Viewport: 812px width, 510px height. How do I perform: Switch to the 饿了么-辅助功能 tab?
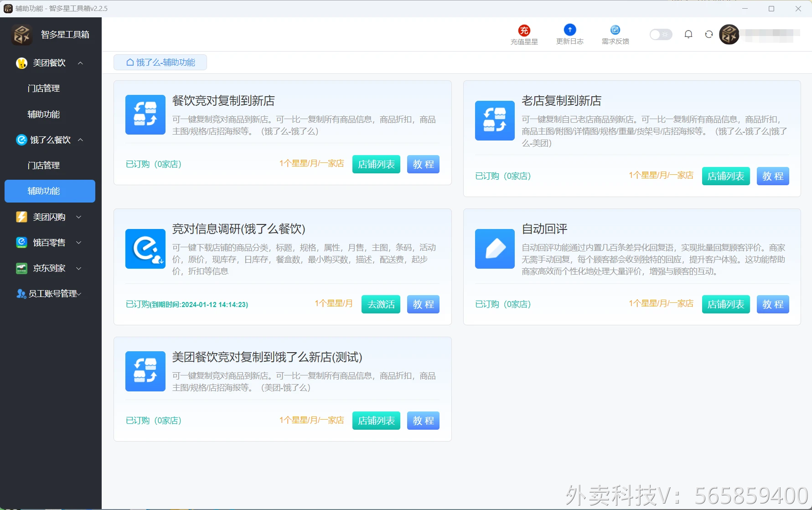click(160, 62)
